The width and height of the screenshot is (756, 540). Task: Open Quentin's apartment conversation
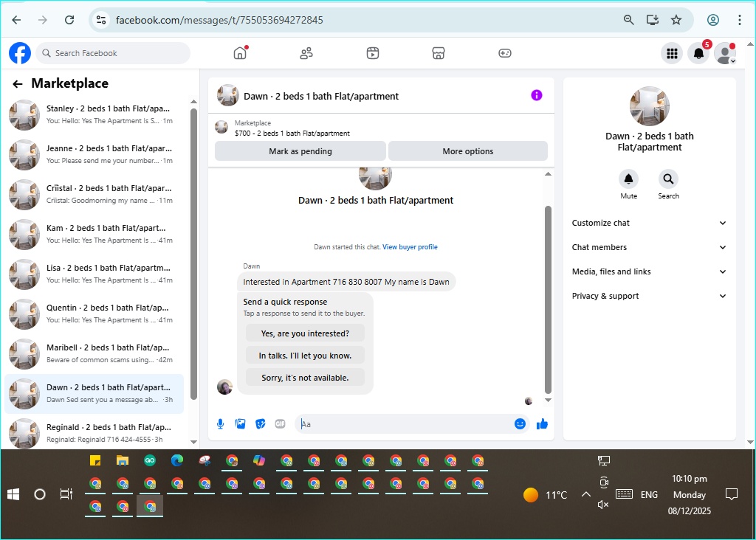click(x=94, y=314)
